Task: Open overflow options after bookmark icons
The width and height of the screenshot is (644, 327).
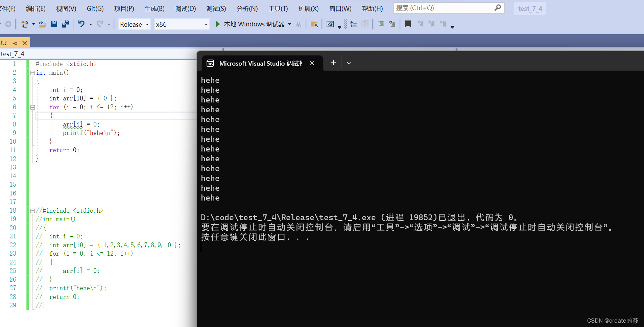Action: tap(452, 27)
